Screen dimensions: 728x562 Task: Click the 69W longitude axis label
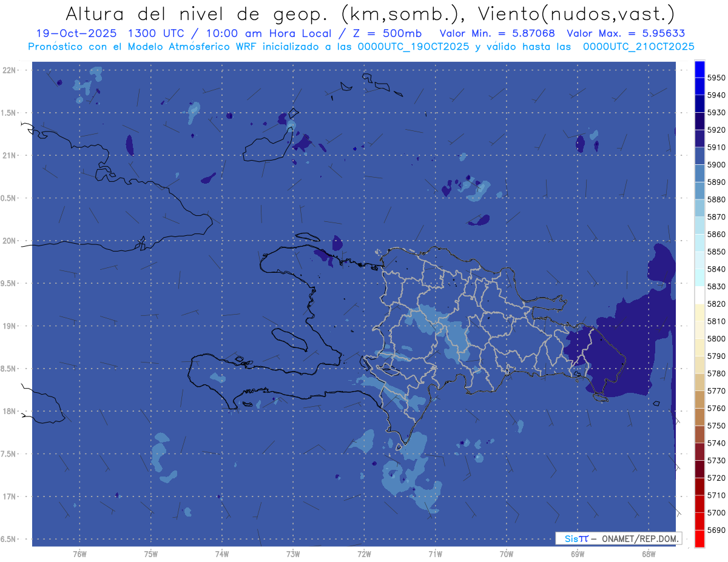[x=578, y=554]
